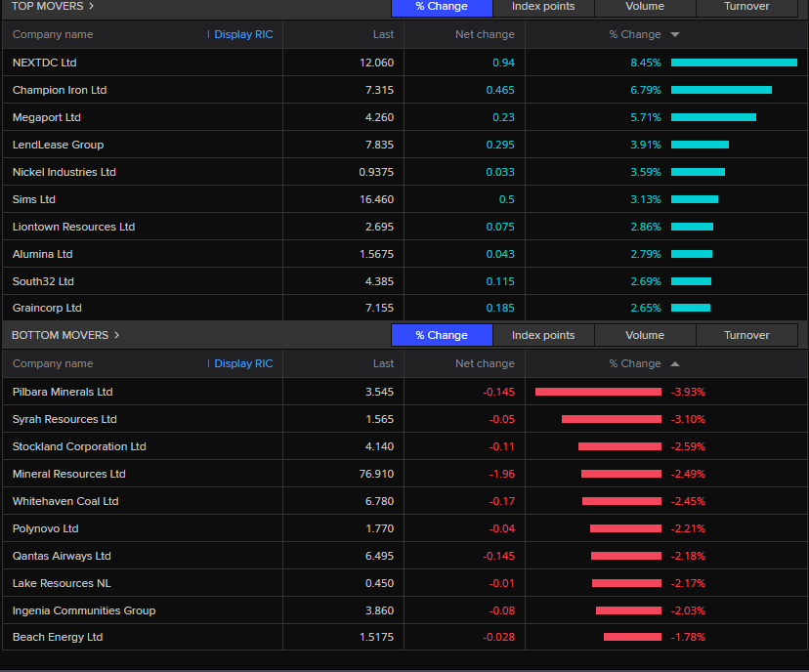
Task: Sort Top Movers by Net change header
Action: [x=485, y=34]
